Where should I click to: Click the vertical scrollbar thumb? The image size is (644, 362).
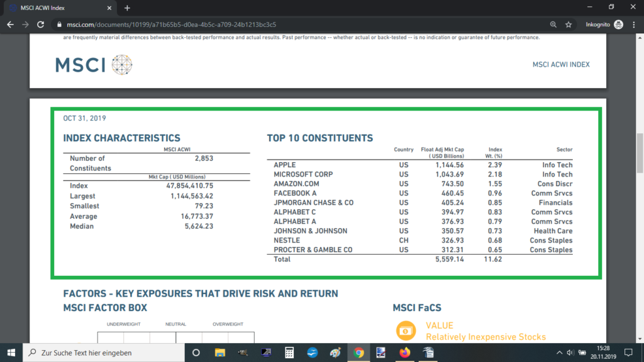640,153
